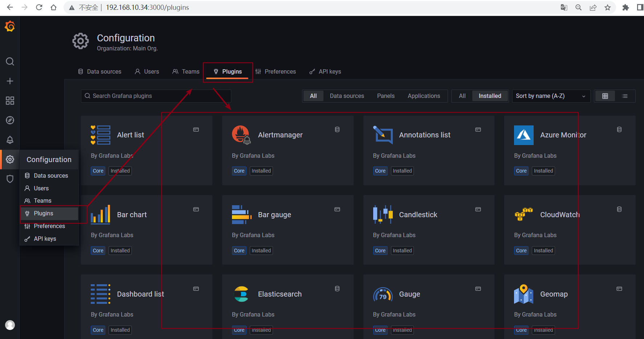644x339 pixels.
Task: Show only Installed plugins
Action: point(490,96)
